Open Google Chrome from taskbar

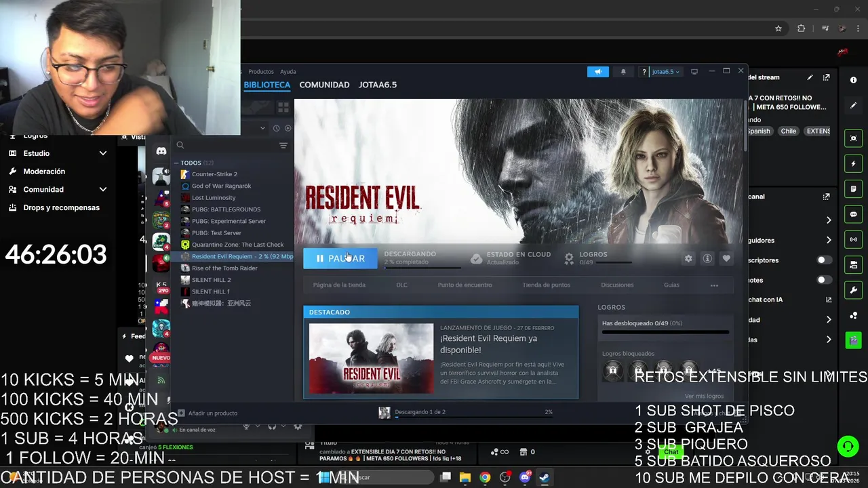[x=485, y=477]
